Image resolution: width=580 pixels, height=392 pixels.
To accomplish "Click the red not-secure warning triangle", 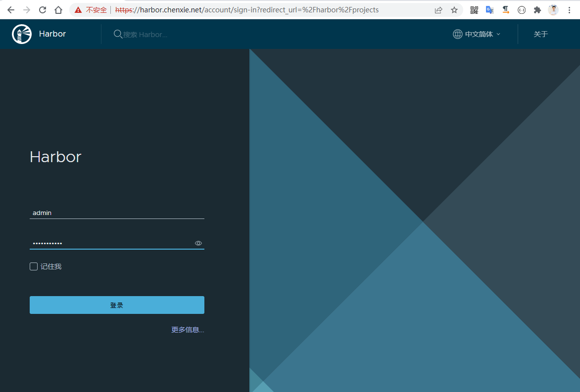I will (78, 10).
